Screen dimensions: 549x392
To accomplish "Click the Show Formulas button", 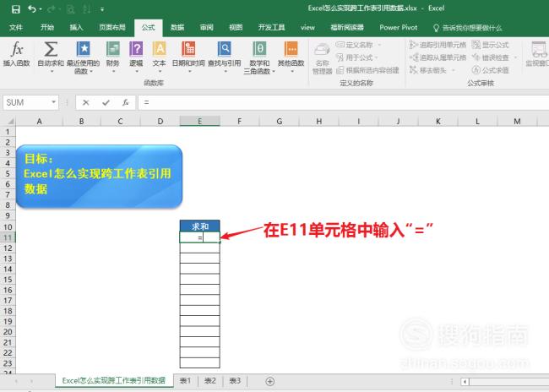I will click(x=490, y=45).
